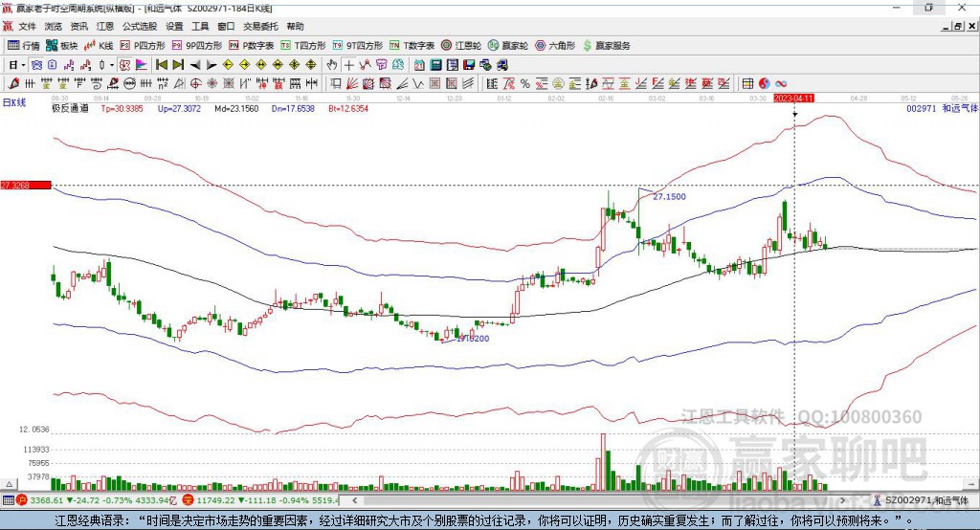Click the 日K线 chart label
This screenshot has width=980, height=530.
[14, 102]
